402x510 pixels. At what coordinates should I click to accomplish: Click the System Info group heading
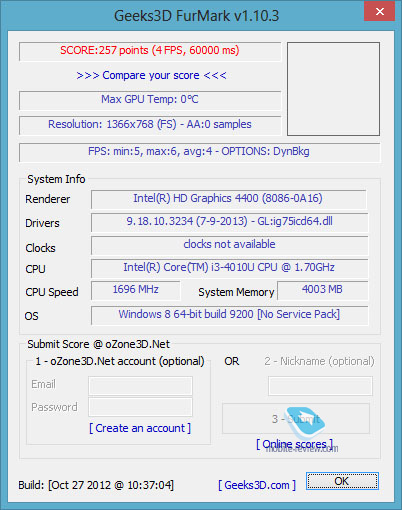56,179
